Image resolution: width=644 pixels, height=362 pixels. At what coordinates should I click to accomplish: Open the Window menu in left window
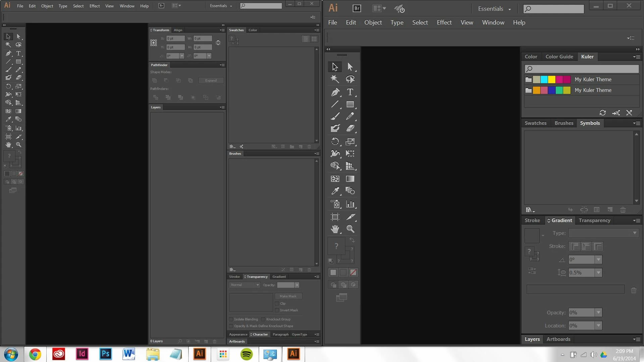coord(127,6)
